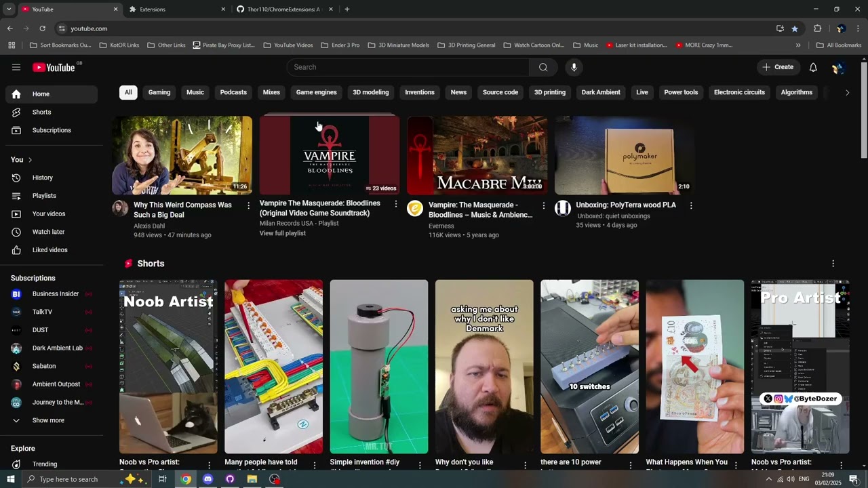Image resolution: width=868 pixels, height=488 pixels.
Task: Select the Electronic circuits chip
Action: pyautogui.click(x=739, y=92)
